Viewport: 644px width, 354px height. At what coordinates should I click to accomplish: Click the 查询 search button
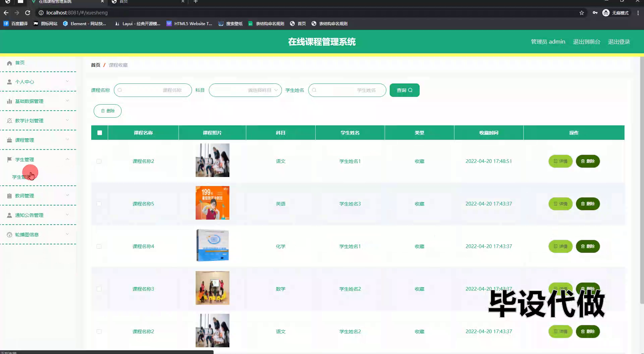coord(405,90)
